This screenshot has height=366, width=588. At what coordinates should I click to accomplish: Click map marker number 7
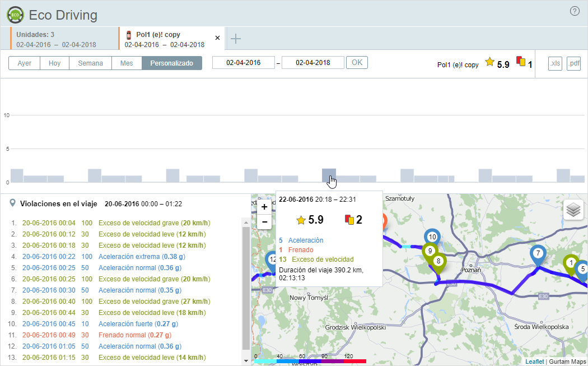point(538,253)
